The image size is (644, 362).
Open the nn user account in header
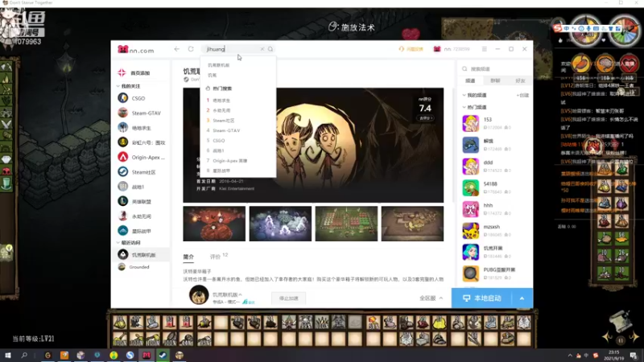point(452,49)
